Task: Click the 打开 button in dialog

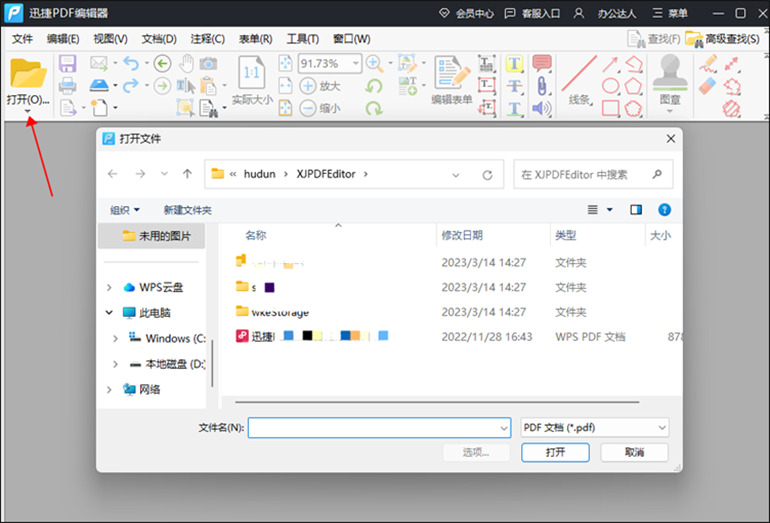Action: 555,452
